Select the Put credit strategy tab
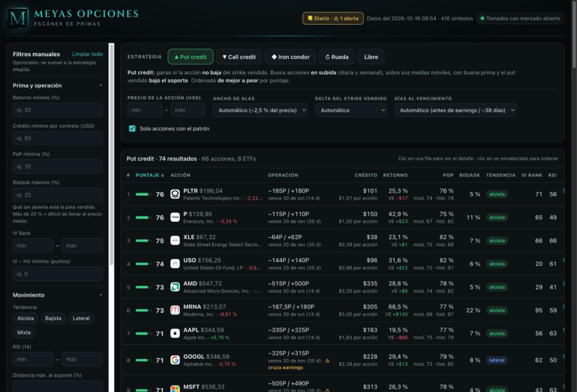This screenshot has width=577, height=392. (190, 57)
